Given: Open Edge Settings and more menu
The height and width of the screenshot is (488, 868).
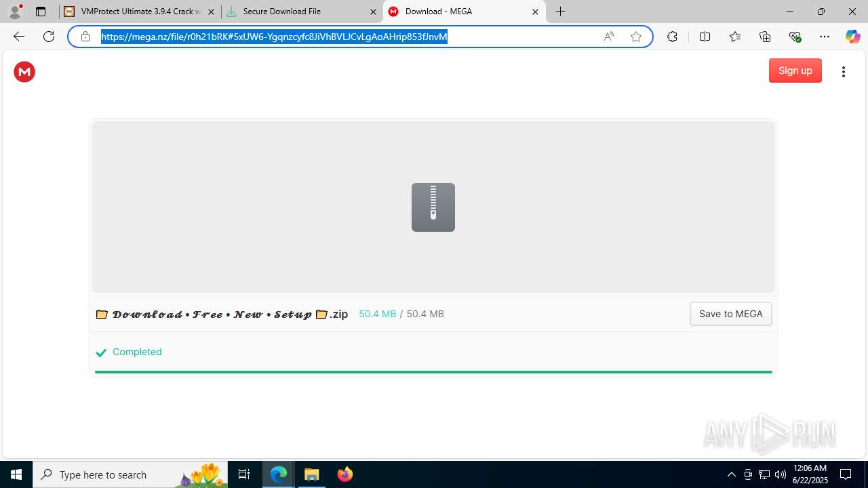Looking at the screenshot, I should (825, 37).
